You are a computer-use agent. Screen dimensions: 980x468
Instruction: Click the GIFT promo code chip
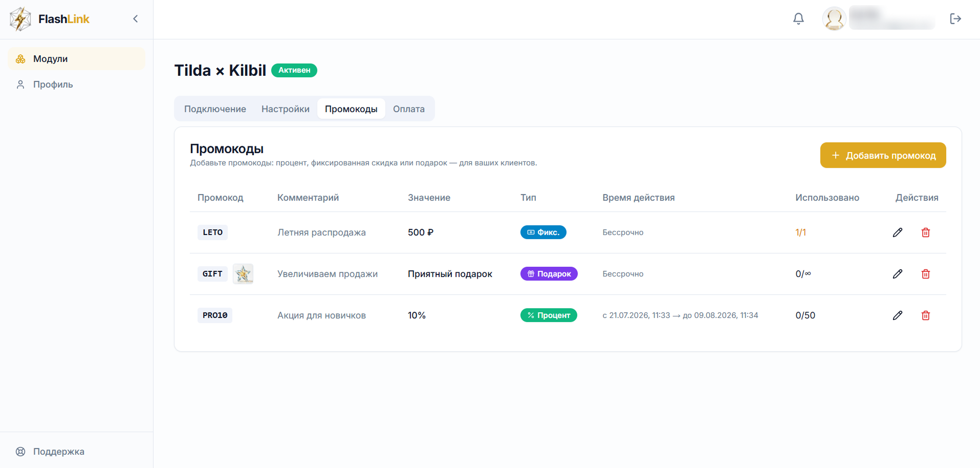pos(212,274)
